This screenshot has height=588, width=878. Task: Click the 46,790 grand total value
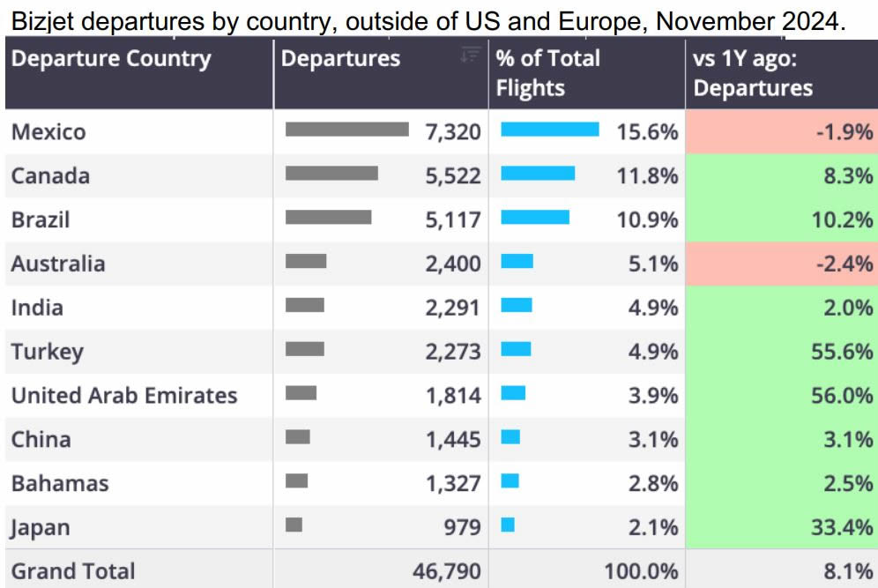coord(448,571)
